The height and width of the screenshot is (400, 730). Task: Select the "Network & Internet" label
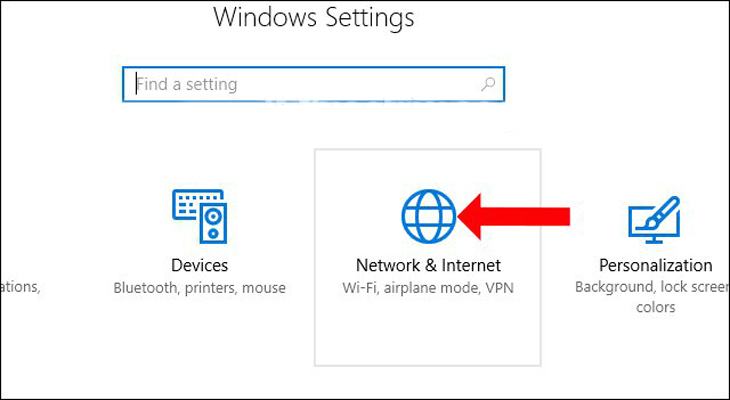click(428, 265)
